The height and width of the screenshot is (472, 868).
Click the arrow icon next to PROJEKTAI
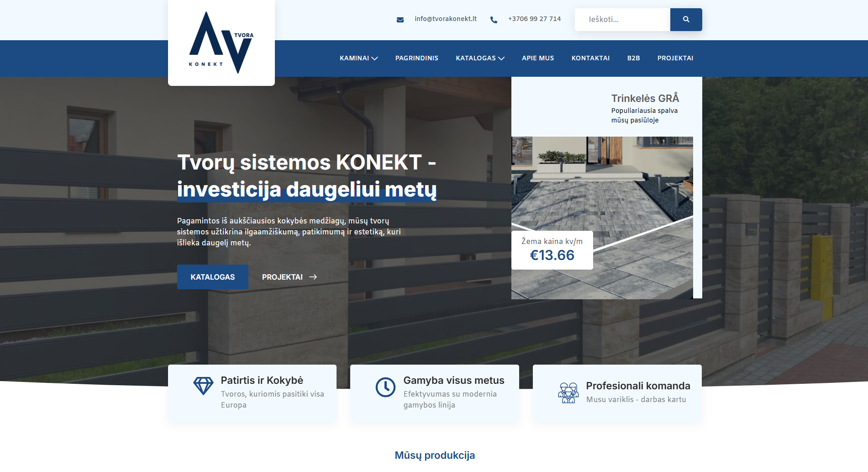point(313,277)
